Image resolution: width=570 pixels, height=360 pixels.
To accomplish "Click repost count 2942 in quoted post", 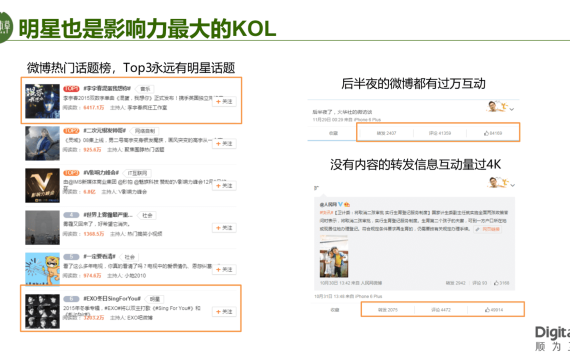I will point(455,283).
